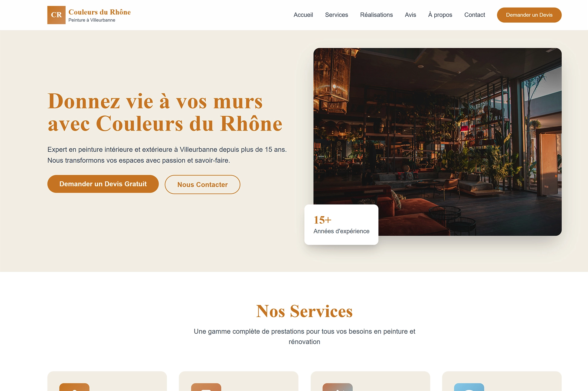Viewport: 588px width, 391px height.
Task: Click the orange-grey gradient icon in third card
Action: [338, 387]
